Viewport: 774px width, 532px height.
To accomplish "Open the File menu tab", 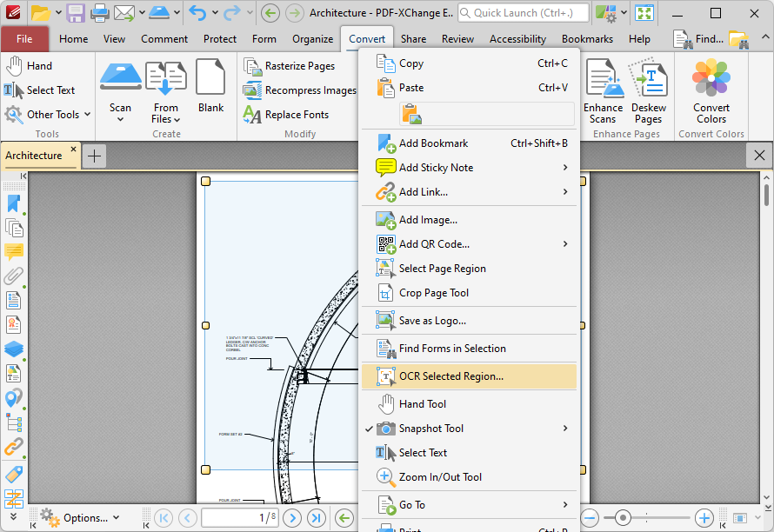I will (x=24, y=39).
